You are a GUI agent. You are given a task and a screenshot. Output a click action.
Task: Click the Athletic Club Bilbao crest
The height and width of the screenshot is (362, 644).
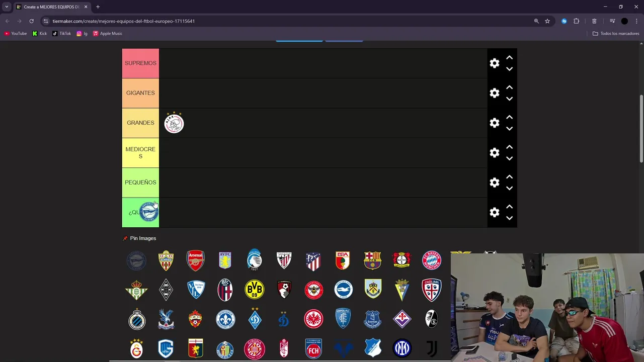(284, 260)
